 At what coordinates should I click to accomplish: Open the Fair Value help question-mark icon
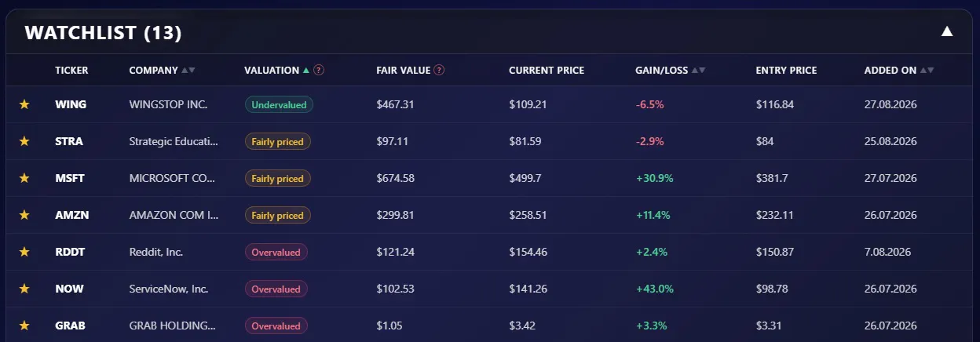tap(439, 70)
